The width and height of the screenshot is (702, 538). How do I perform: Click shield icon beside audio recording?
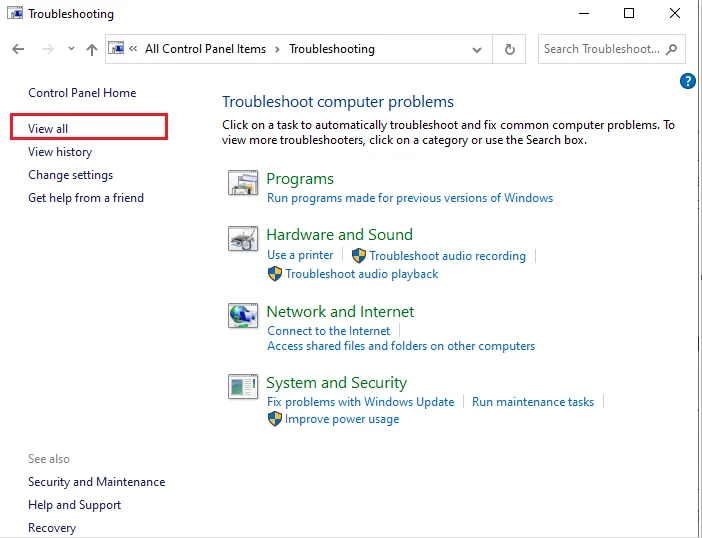tap(359, 256)
